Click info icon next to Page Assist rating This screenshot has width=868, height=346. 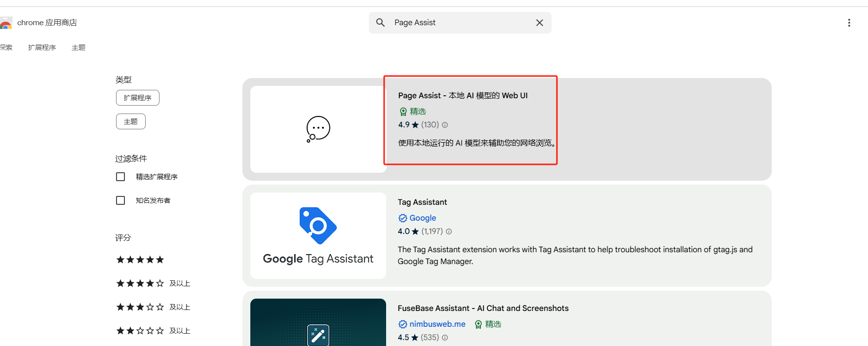[x=445, y=125]
